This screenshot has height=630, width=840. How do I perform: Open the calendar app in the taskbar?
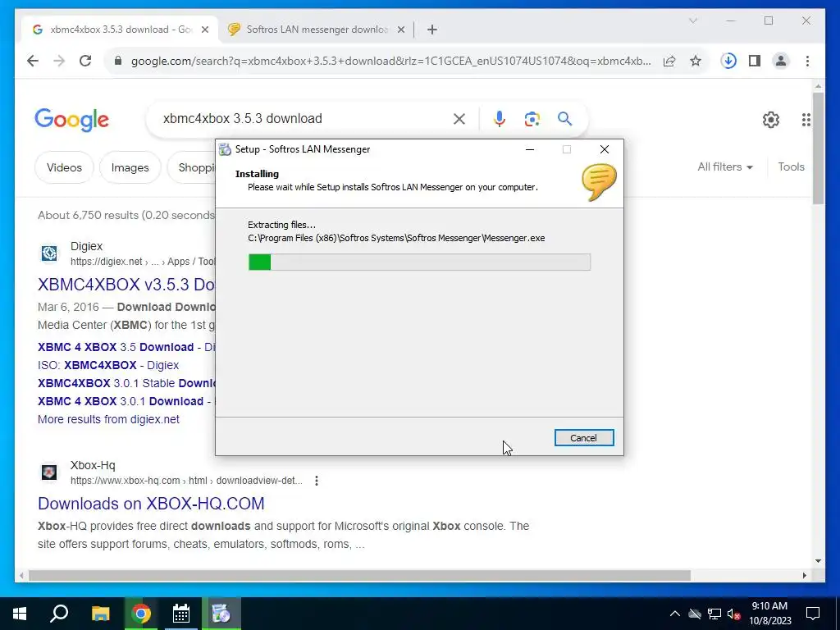[181, 614]
